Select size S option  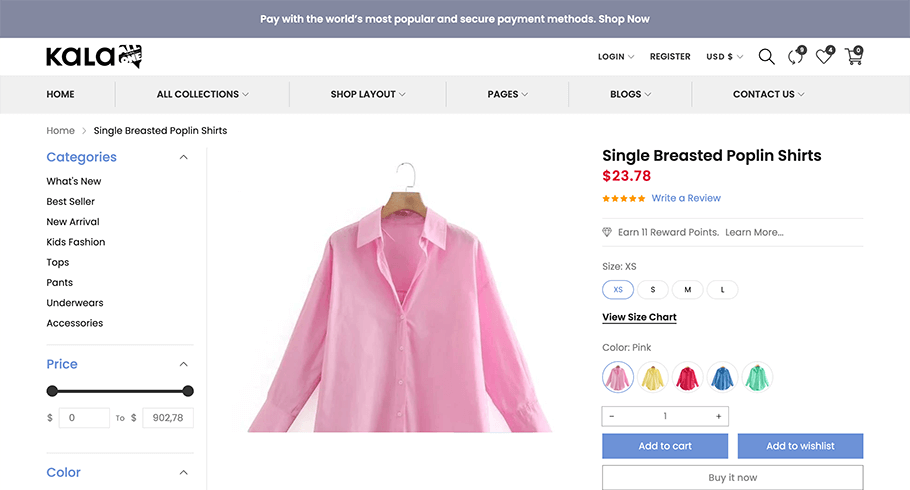coord(653,290)
